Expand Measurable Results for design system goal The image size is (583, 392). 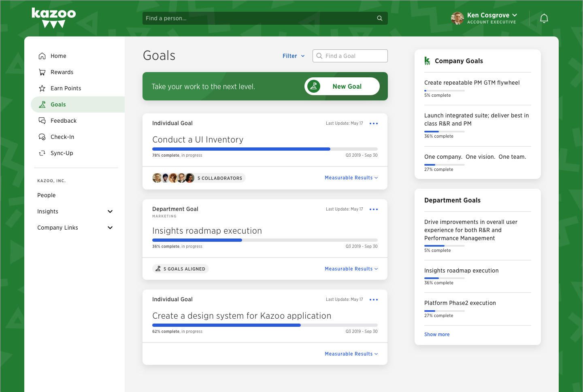coord(351,354)
